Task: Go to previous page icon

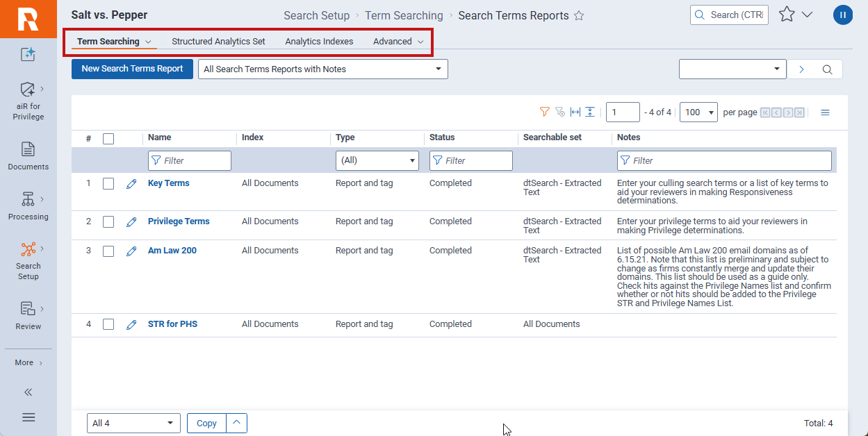Action: click(776, 112)
